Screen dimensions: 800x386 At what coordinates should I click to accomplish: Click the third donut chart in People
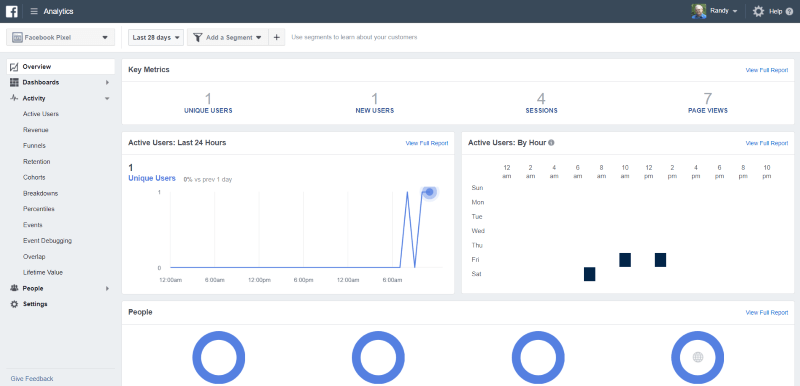(x=538, y=357)
